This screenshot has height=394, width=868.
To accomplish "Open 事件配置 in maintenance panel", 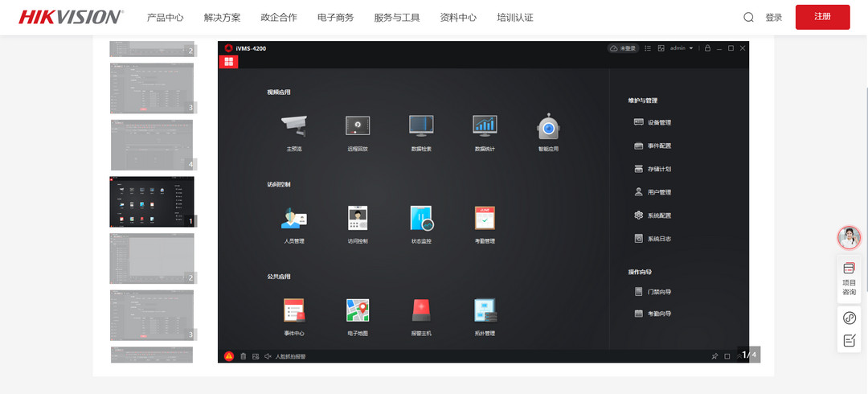I will [x=653, y=146].
